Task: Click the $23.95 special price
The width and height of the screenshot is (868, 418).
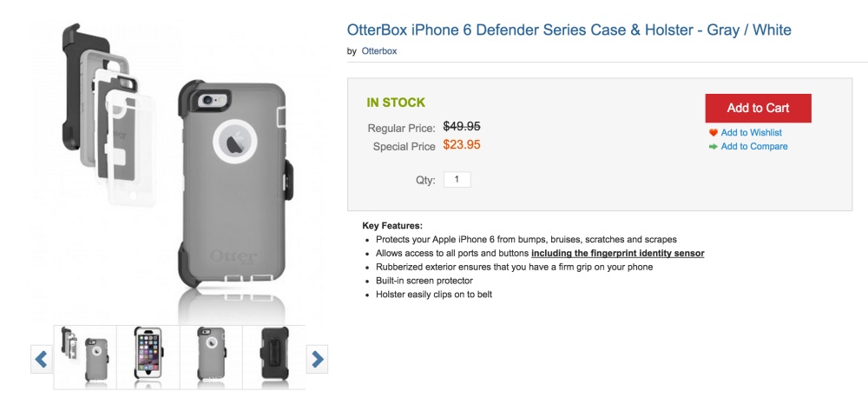Action: point(462,145)
